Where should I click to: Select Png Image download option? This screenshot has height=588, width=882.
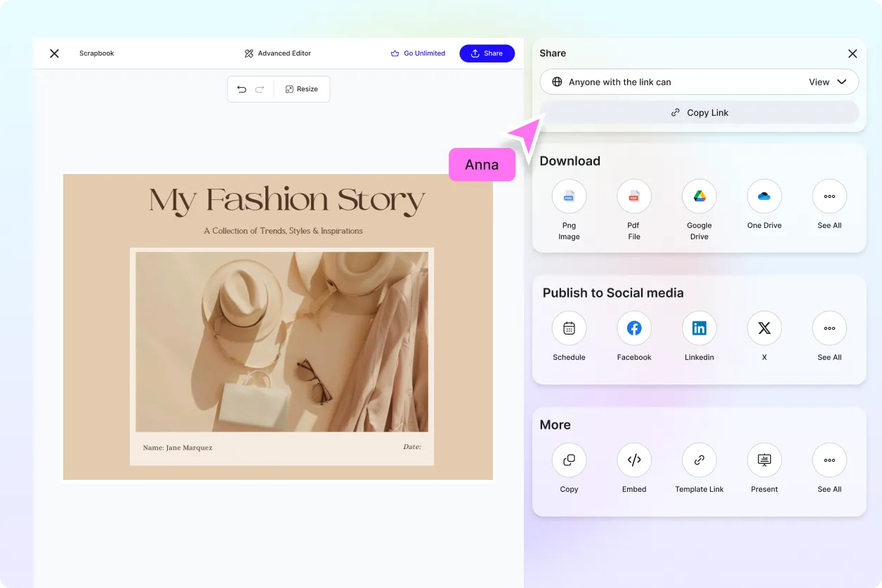569,196
